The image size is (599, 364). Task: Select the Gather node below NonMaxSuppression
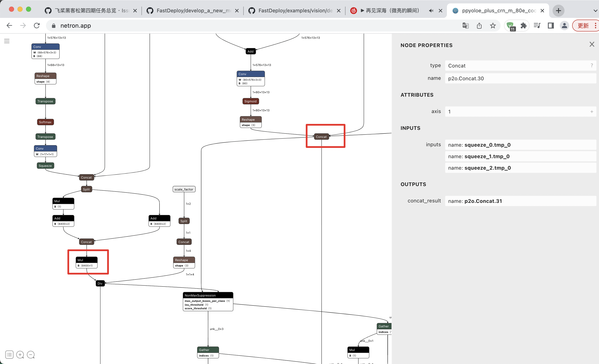[208, 352]
